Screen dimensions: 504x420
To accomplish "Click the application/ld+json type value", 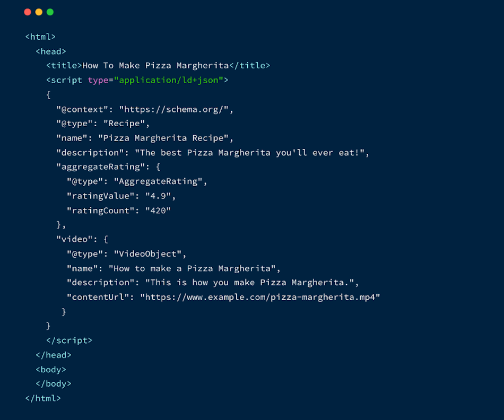I will 169,80.
